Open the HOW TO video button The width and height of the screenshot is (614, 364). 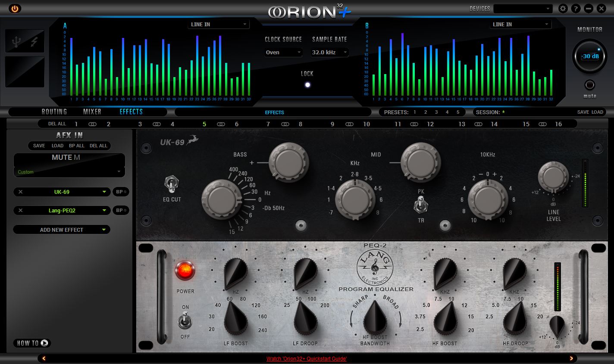tap(32, 343)
